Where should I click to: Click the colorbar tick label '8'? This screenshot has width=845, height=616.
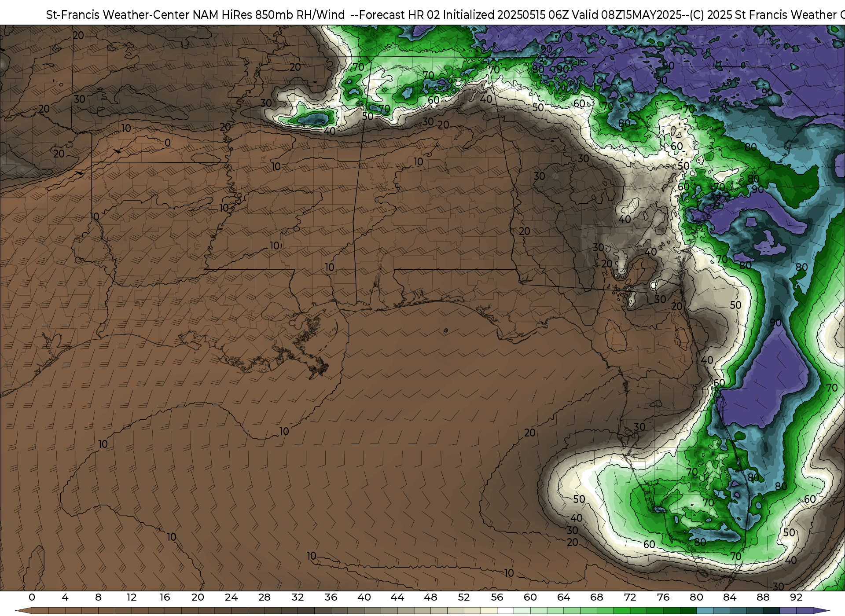[98, 598]
